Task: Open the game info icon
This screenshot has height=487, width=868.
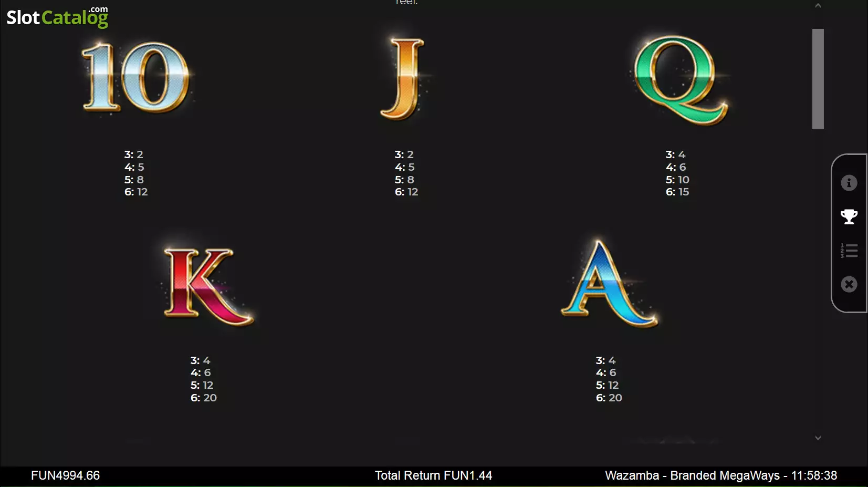Action: [x=849, y=183]
